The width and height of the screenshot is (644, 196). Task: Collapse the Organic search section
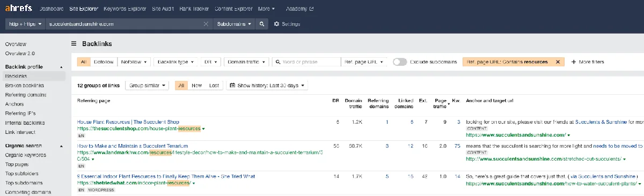point(61,146)
